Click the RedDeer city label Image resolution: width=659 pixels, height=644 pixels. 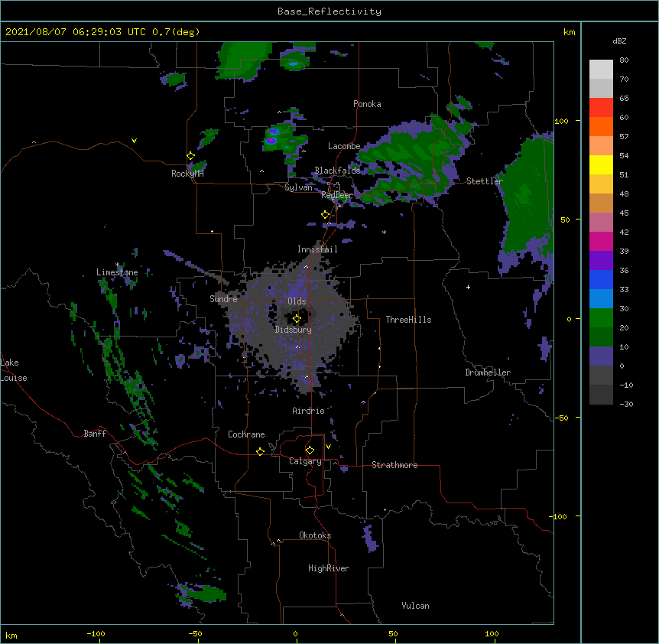click(x=336, y=195)
